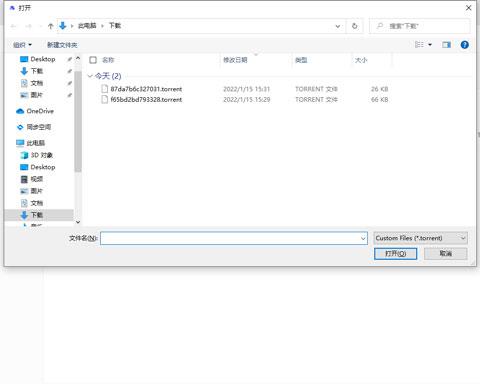Screen dimensions: 480x384
Task: Click the New Folder button
Action: click(62, 45)
